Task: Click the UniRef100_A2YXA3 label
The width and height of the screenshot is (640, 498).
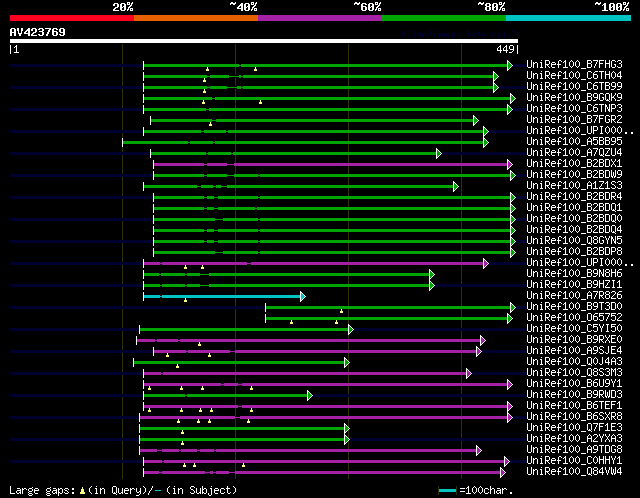Action: [x=574, y=439]
